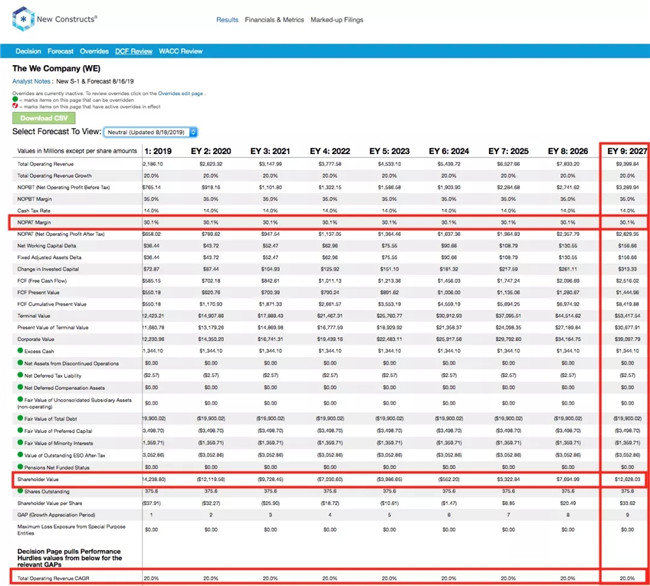Image resolution: width=650 pixels, height=586 pixels.
Task: Open the Results tab in top navigation
Action: (227, 19)
